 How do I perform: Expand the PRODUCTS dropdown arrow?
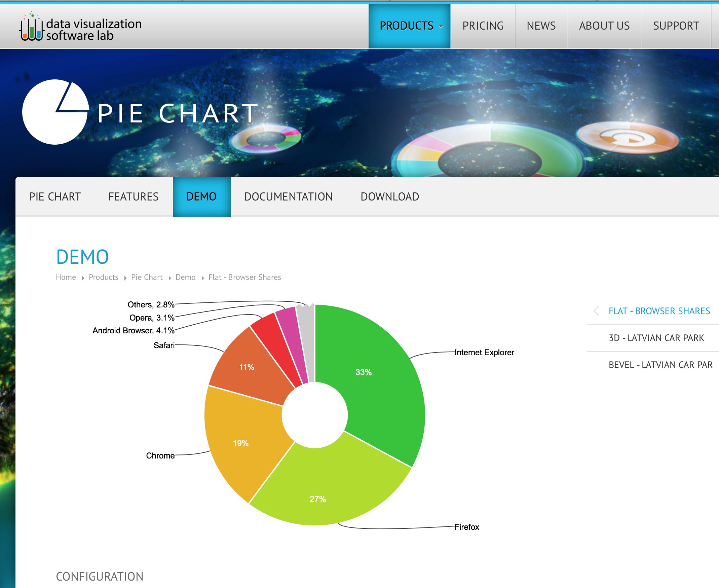click(x=441, y=27)
